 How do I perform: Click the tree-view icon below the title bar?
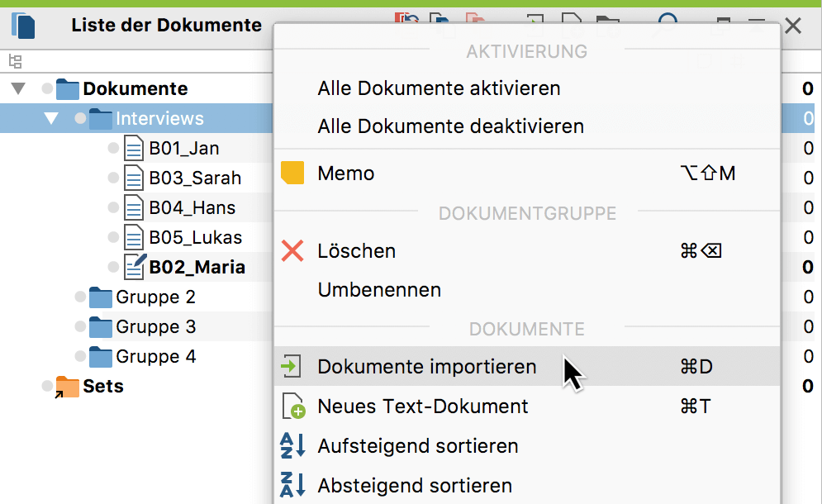pos(15,60)
